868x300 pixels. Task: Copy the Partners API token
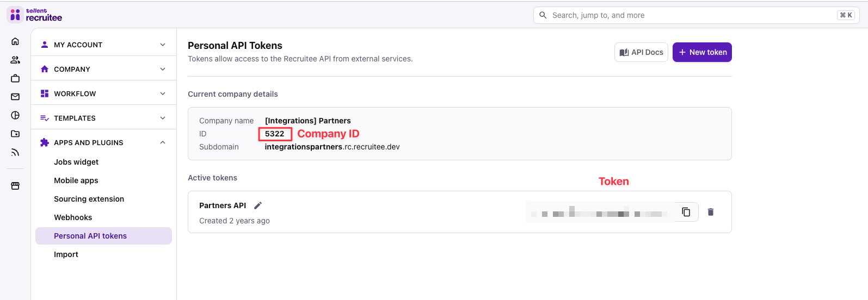point(686,212)
